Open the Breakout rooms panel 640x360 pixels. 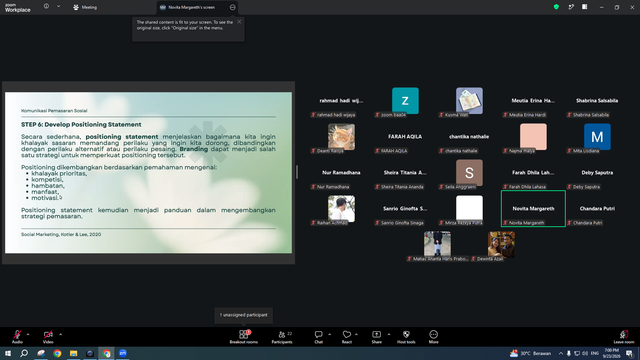243,337
